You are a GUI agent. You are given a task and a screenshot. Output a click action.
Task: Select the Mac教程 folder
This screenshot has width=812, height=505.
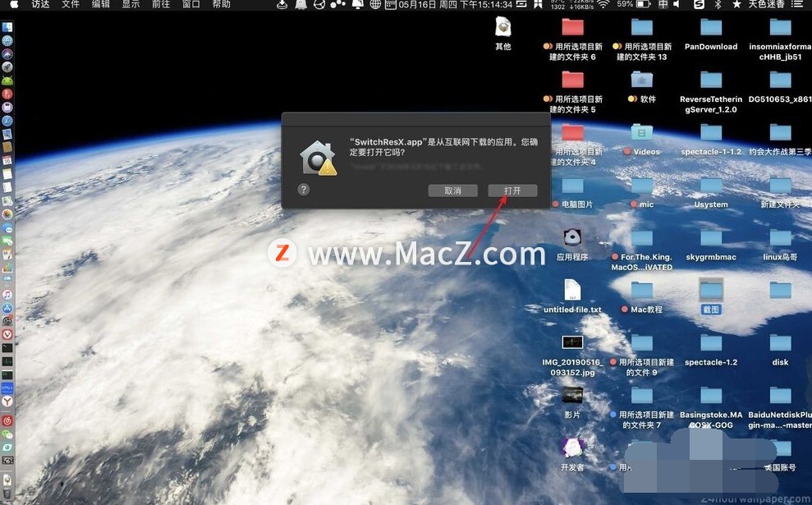point(641,297)
